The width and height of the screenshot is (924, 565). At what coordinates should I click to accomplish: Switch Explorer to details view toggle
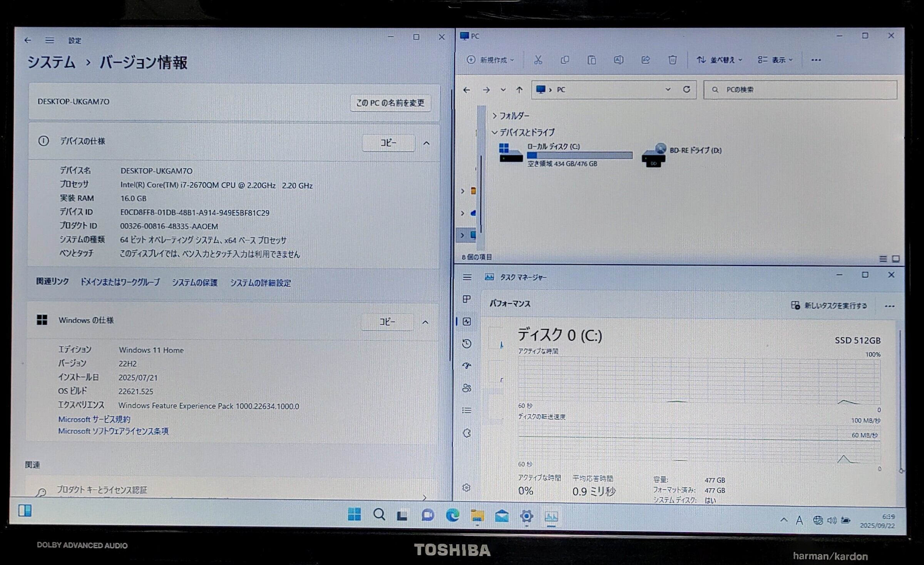point(883,259)
